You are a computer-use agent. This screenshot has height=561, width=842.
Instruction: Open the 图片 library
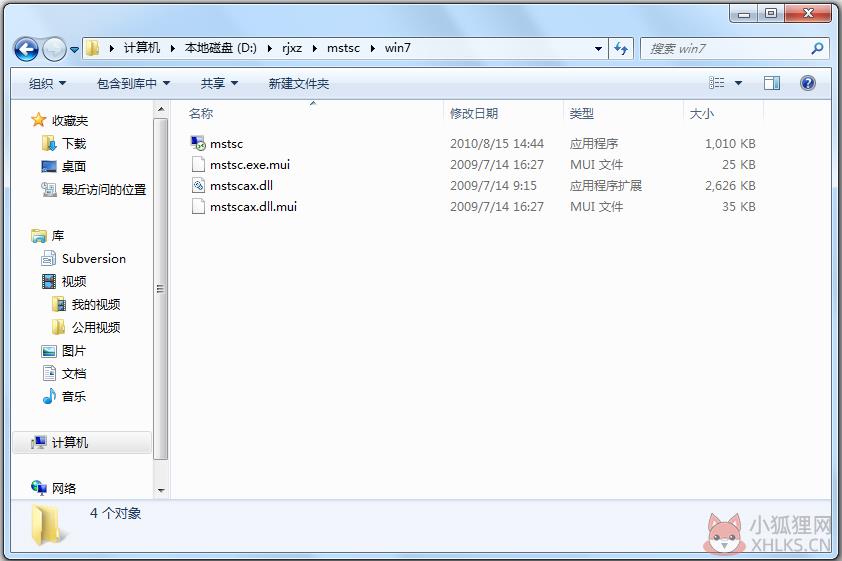tap(74, 351)
